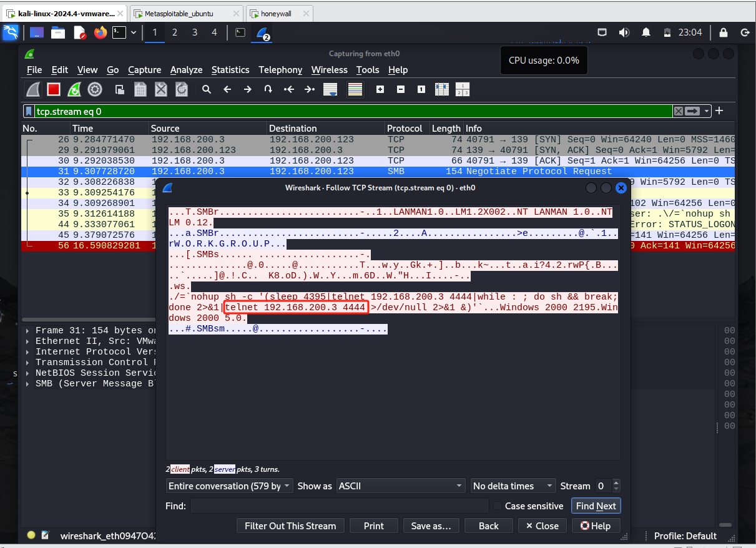Click the Print button

point(374,526)
